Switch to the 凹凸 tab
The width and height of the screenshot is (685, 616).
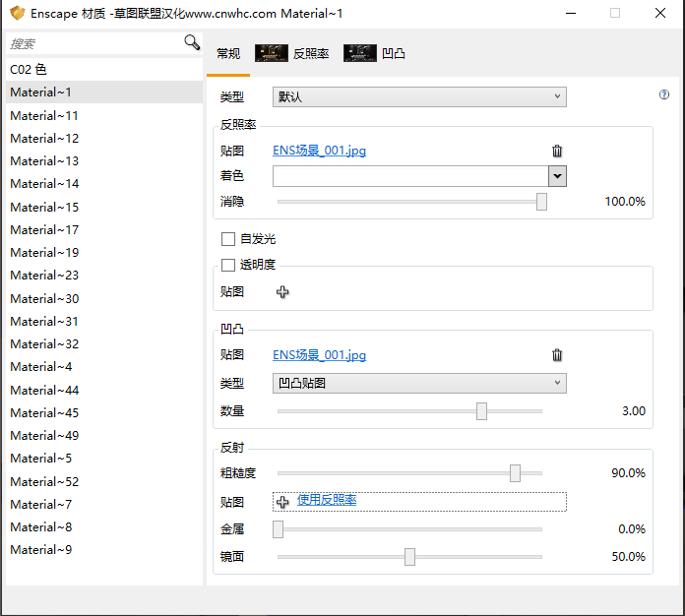pyautogui.click(x=374, y=54)
